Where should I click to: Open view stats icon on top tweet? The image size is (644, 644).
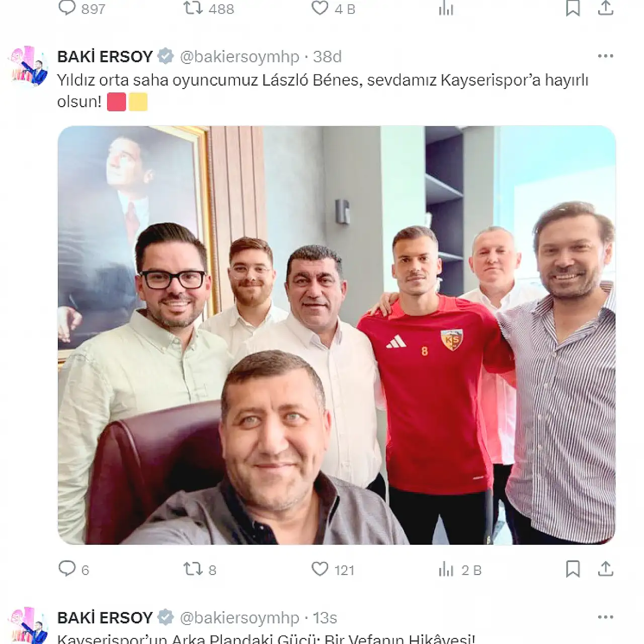click(x=446, y=8)
